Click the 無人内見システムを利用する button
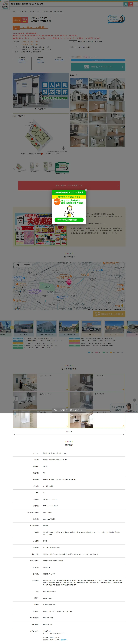Image resolution: width=138 pixels, height=644 pixels. (69, 185)
